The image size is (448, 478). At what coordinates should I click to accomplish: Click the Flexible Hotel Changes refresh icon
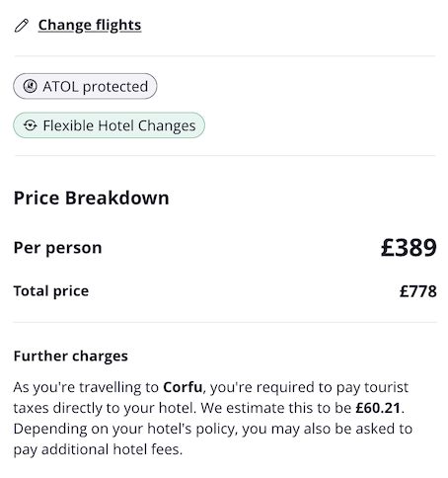pyautogui.click(x=30, y=125)
